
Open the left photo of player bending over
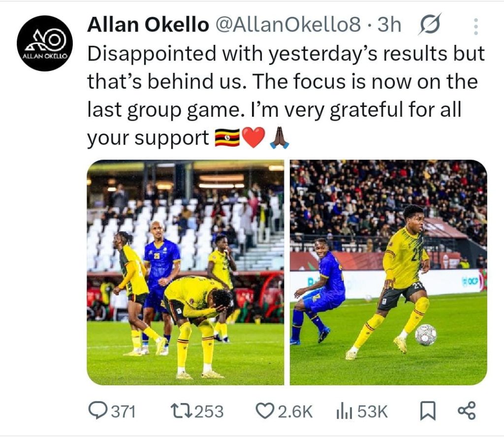pos(186,272)
